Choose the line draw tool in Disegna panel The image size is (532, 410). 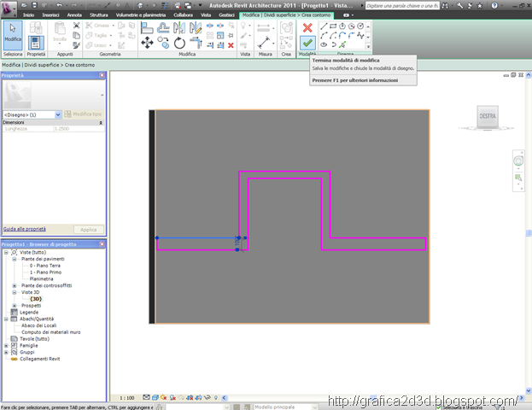[x=325, y=26]
